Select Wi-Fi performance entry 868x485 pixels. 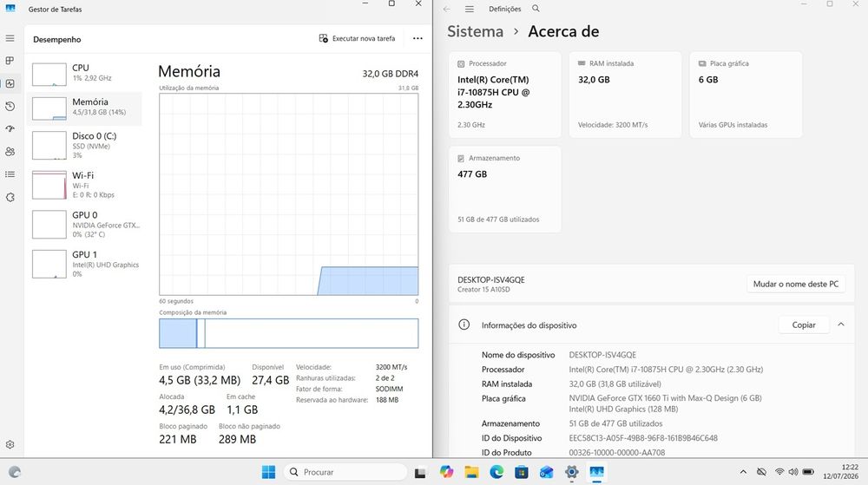[85, 185]
